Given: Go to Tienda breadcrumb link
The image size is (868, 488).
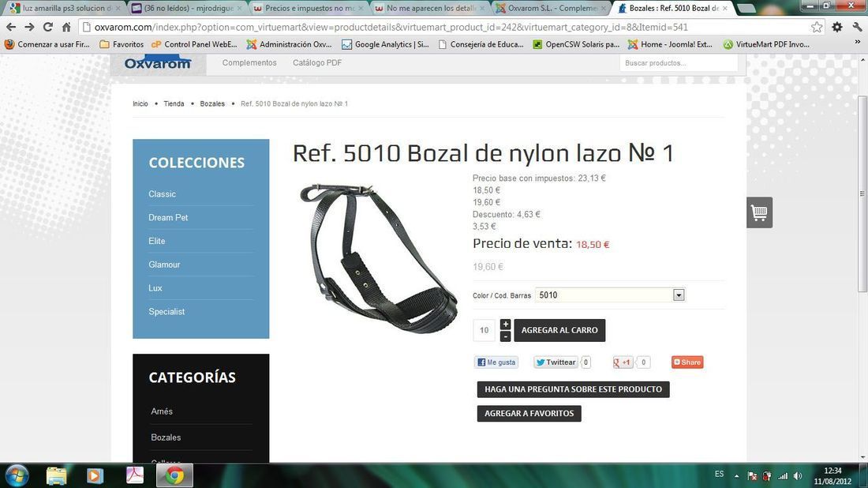Looking at the screenshot, I should [x=174, y=103].
